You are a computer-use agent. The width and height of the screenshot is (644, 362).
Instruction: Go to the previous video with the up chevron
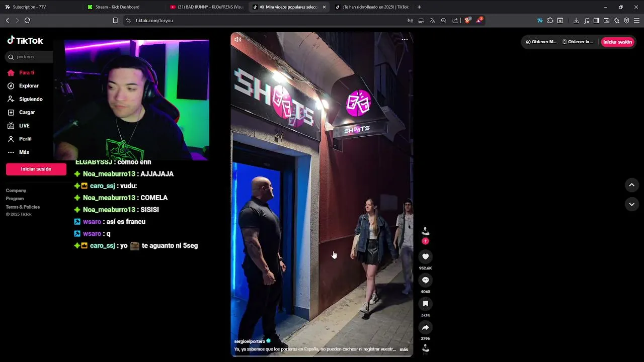pyautogui.click(x=631, y=185)
